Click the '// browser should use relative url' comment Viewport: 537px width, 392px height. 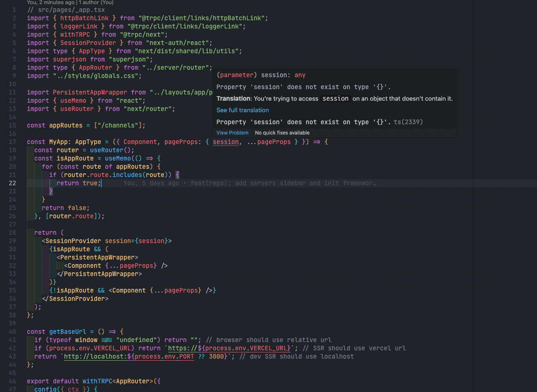point(268,340)
